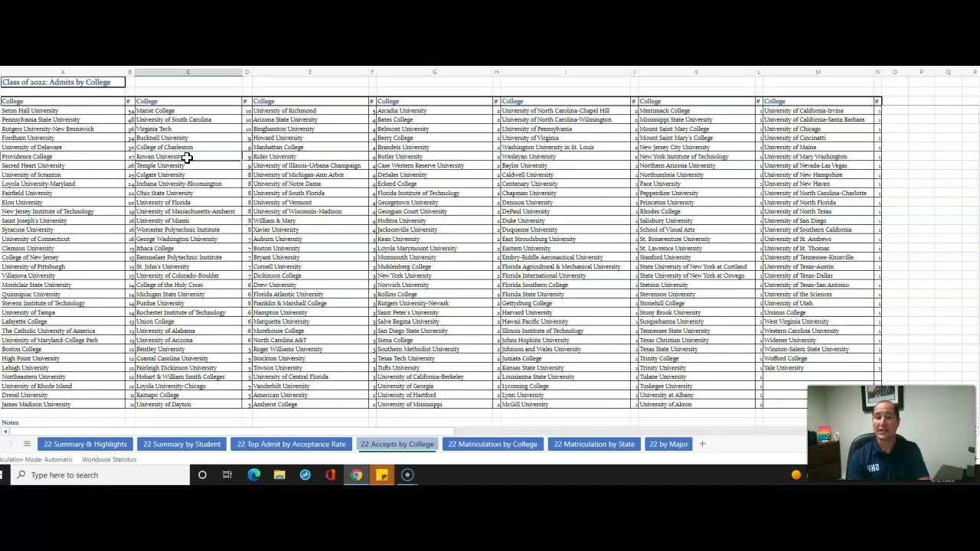
Task: Click Rutgers University-New Brunswick cell
Action: click(x=62, y=129)
